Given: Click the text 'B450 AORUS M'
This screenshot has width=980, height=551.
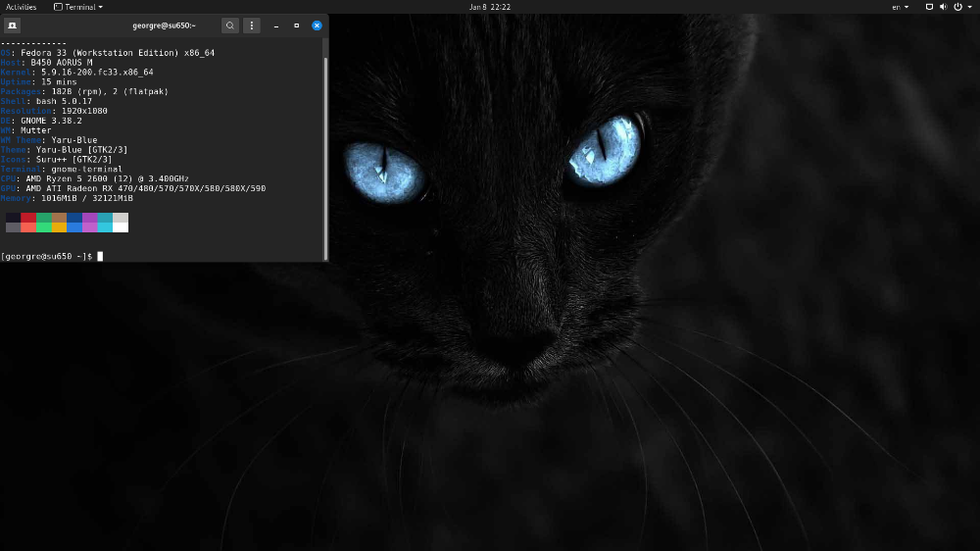Looking at the screenshot, I should point(61,63).
